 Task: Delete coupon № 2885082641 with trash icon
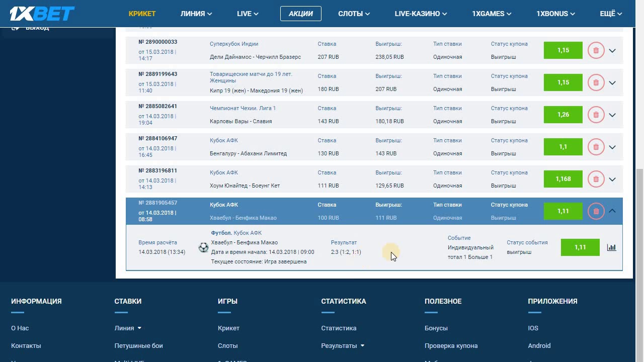[596, 115]
